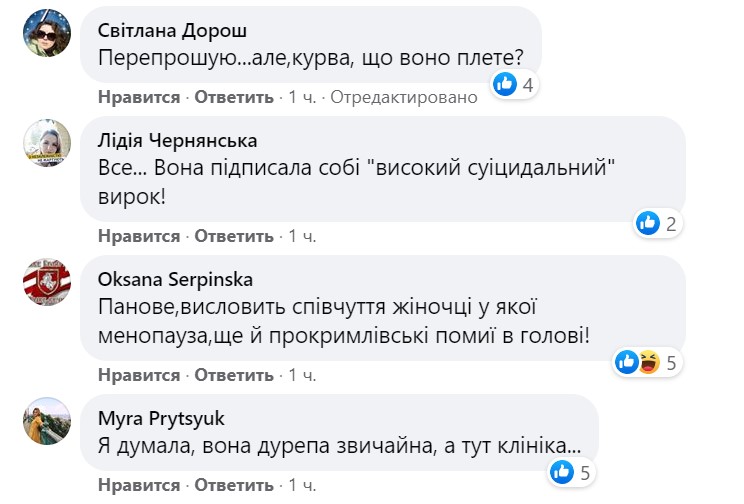The height and width of the screenshot is (504, 744).
Task: Click like reaction icon on Світлана Дорош's comment
Action: click(506, 84)
